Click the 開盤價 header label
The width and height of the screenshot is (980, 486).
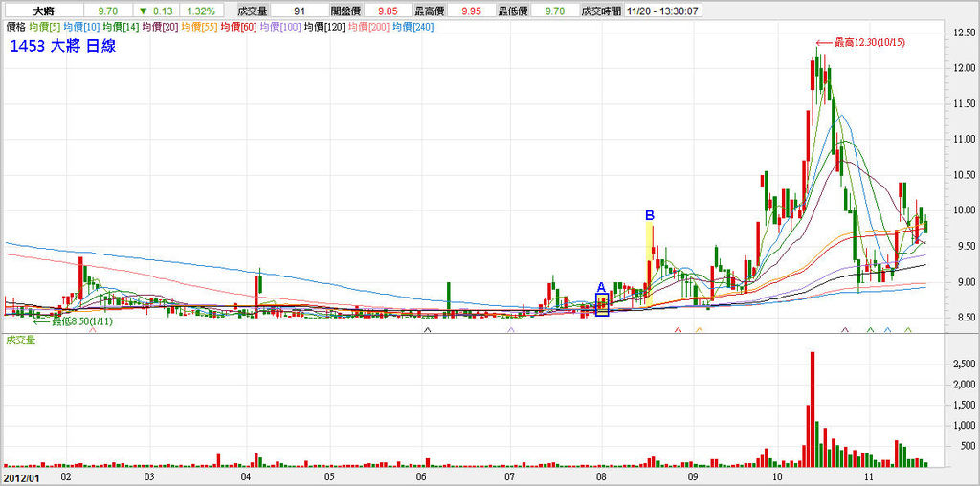pos(345,11)
